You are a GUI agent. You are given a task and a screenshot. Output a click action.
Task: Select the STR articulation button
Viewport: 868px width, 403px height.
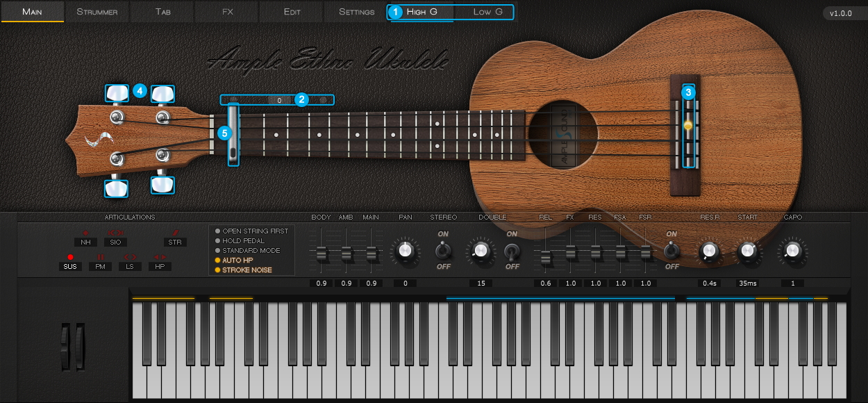pyautogui.click(x=175, y=242)
